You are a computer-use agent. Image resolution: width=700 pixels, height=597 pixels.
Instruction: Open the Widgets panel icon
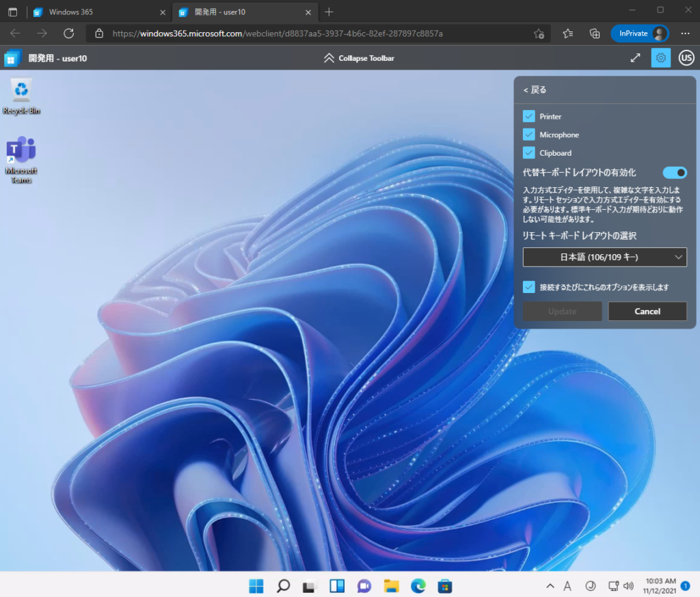[x=336, y=586]
